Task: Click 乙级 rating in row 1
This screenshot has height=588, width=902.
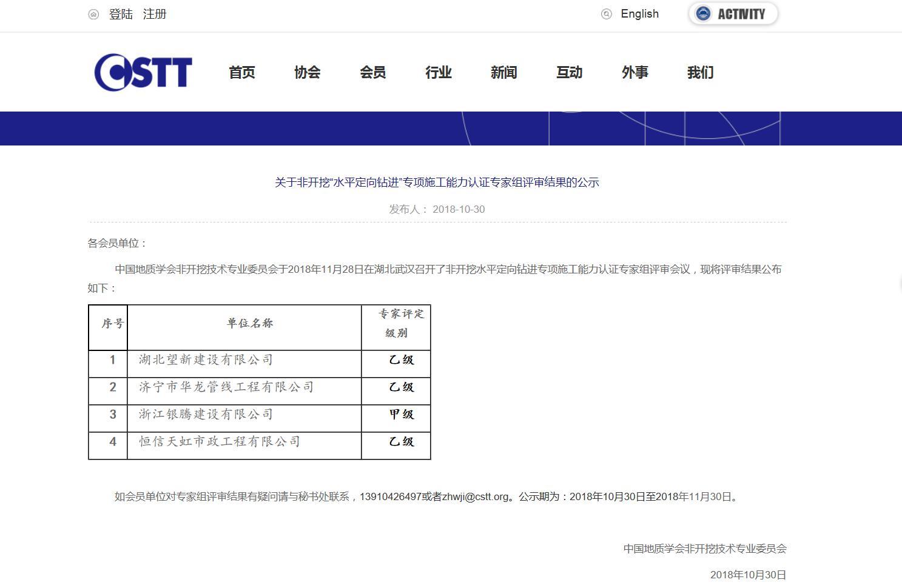Action: 402,360
